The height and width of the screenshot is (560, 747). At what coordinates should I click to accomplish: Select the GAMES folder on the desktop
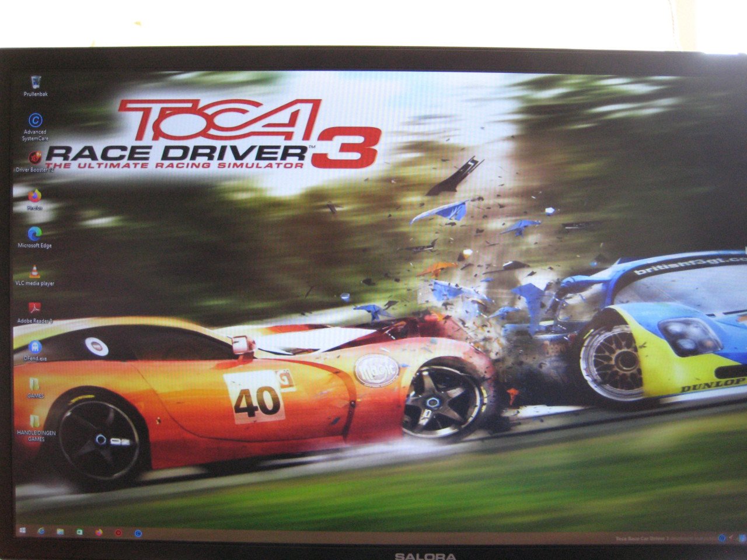point(35,387)
